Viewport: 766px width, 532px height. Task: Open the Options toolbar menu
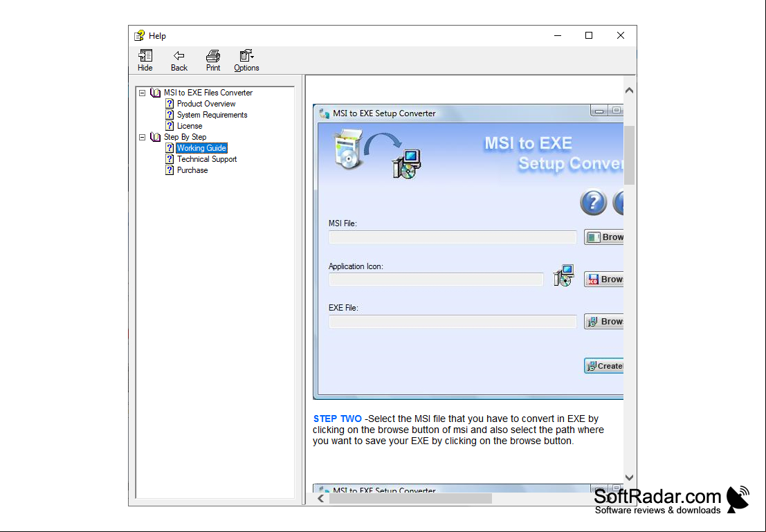246,61
